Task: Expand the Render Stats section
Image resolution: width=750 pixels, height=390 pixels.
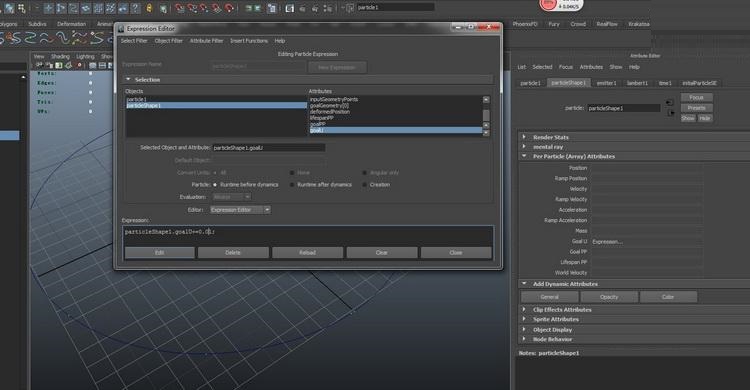Action: tap(524, 137)
